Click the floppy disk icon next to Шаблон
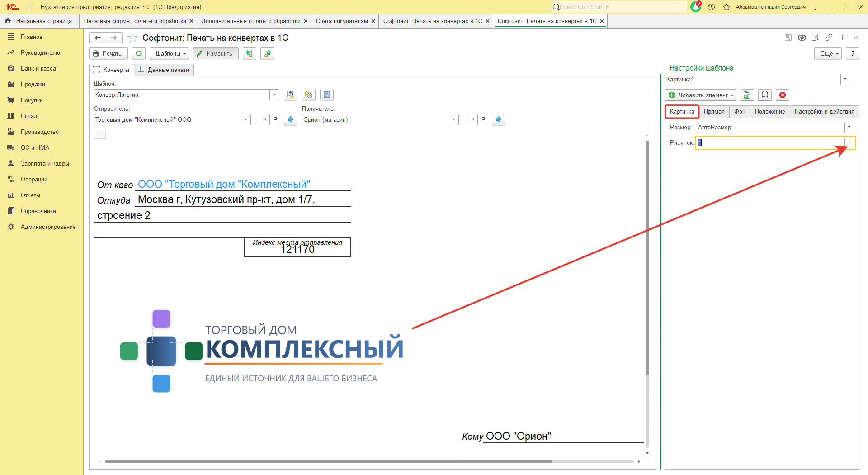The image size is (868, 475). pos(327,95)
